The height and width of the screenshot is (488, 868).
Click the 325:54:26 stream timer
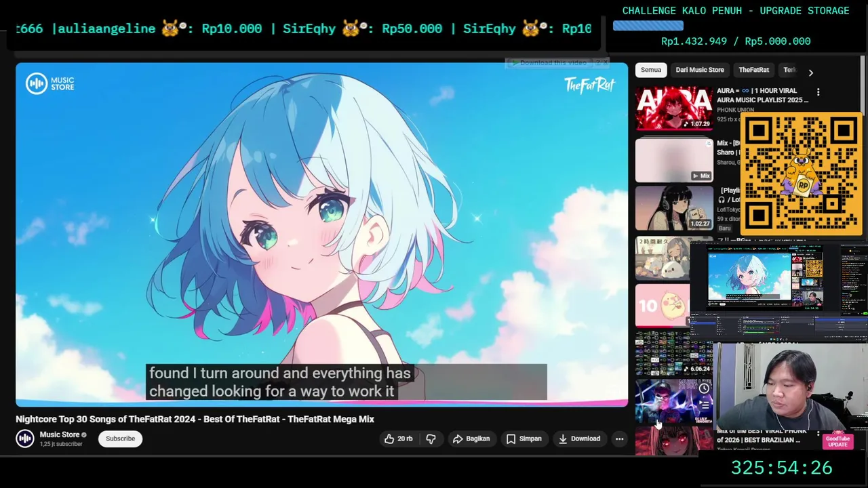pos(781,468)
